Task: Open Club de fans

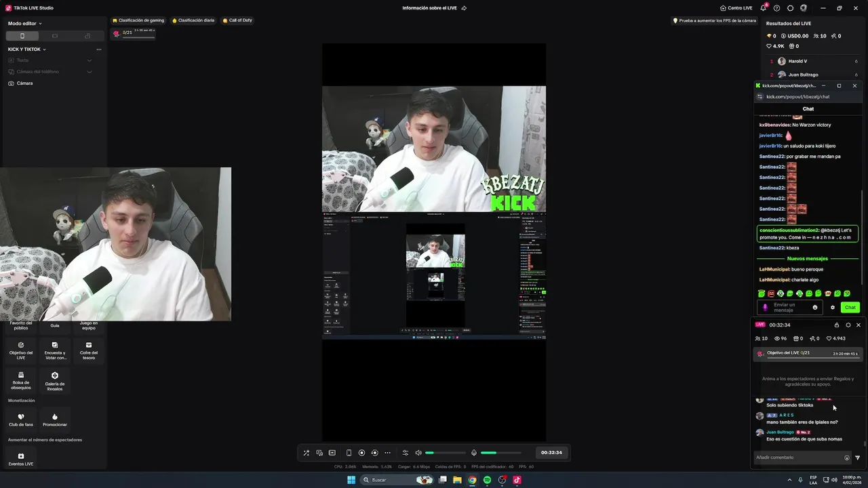Action: tap(21, 420)
